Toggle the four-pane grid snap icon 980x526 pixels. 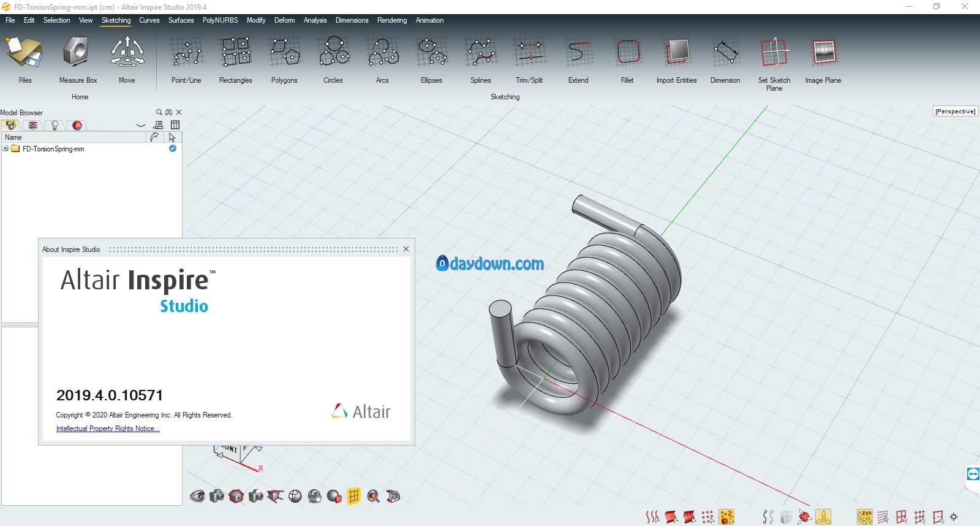902,517
